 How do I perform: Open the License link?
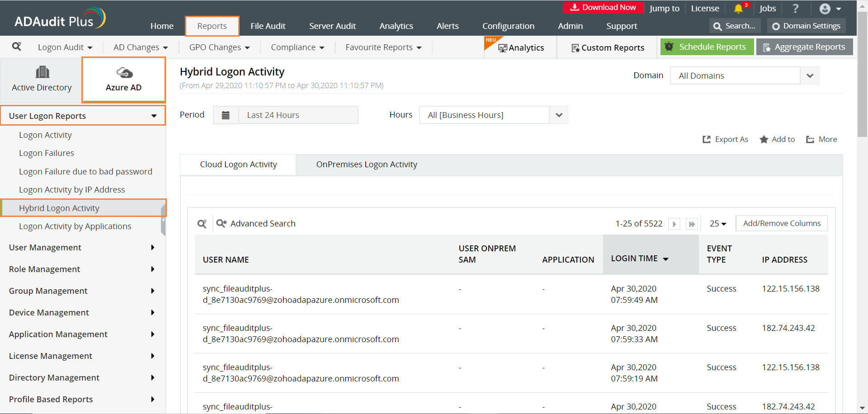(705, 9)
